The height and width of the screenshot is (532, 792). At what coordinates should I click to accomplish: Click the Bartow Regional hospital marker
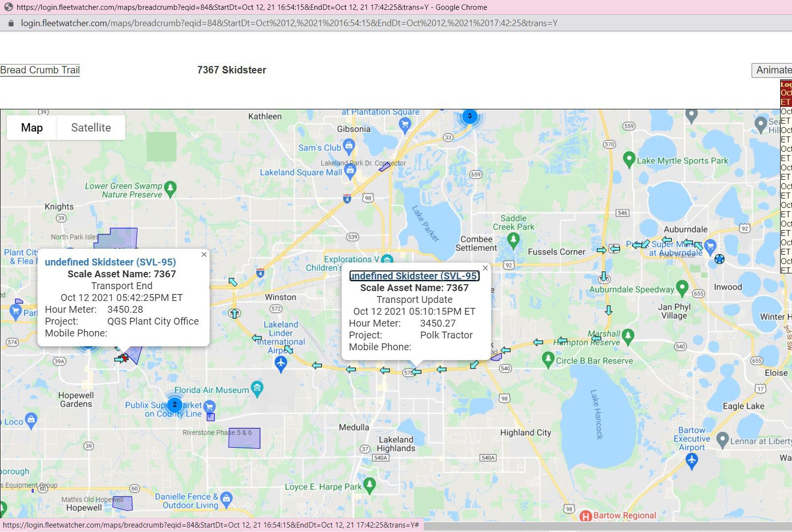pos(586,516)
